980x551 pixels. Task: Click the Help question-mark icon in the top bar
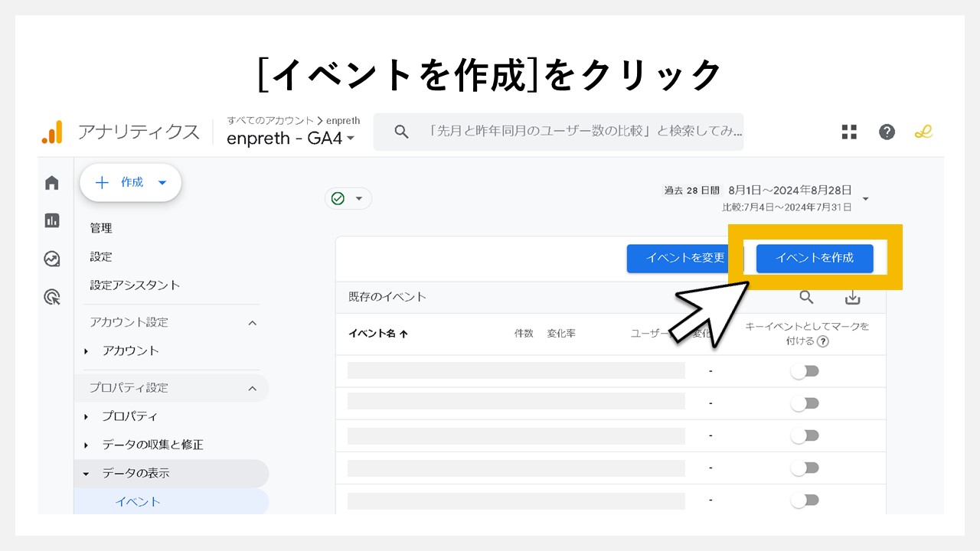887,132
